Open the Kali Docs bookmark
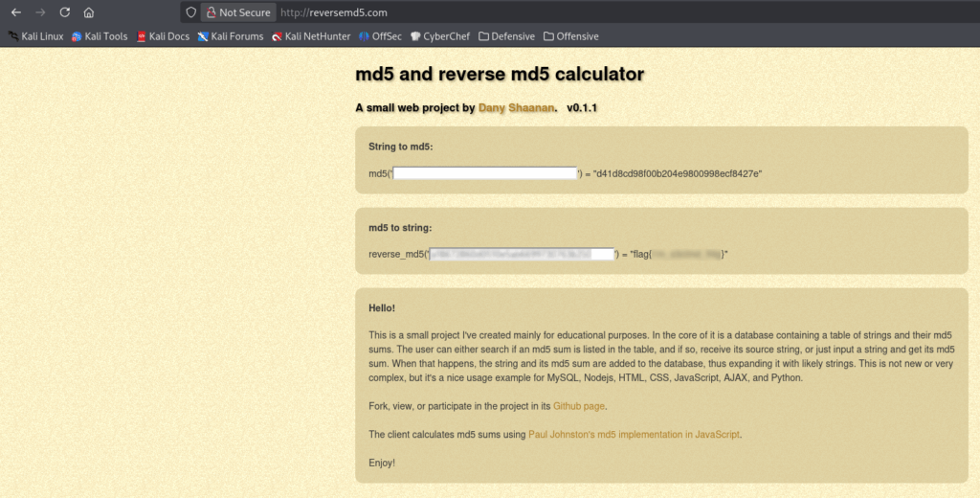 tap(163, 36)
